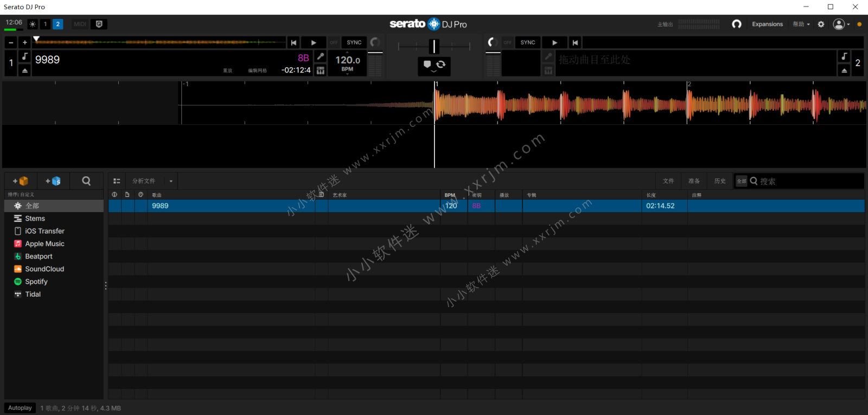Open the 帮助 help dropdown menu
Viewport: 868px width, 415px height.
coord(801,24)
